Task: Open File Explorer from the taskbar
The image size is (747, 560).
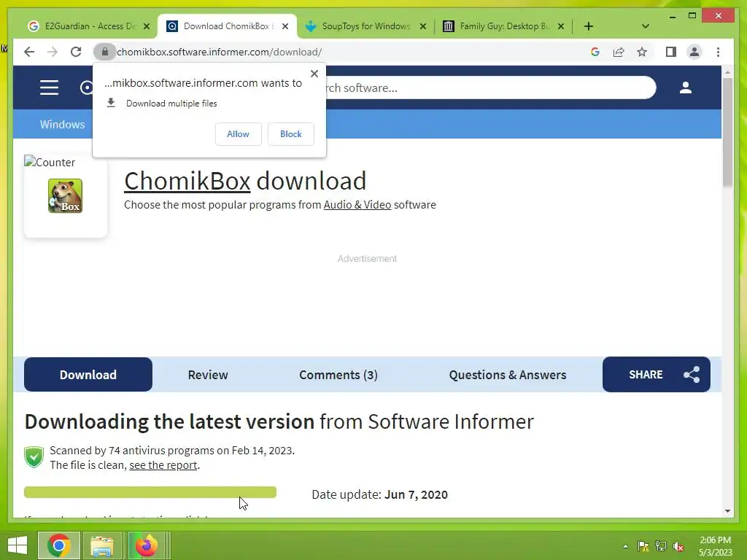Action: pos(102,545)
